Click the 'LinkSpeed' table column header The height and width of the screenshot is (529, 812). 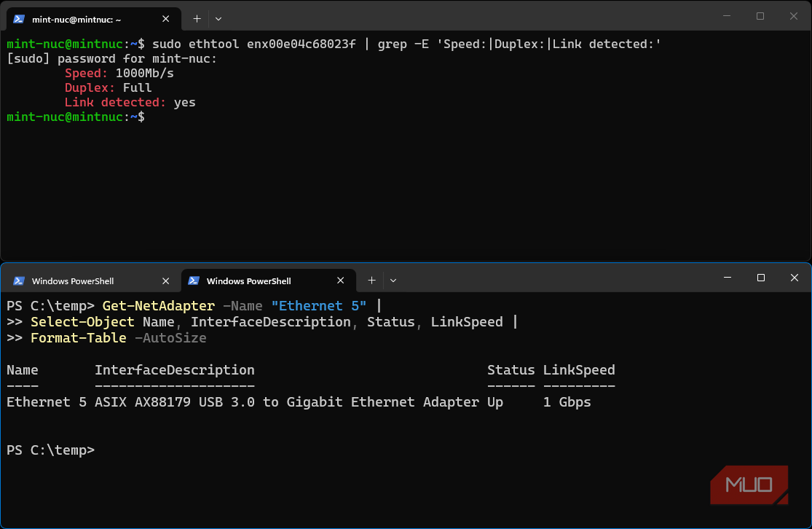(x=579, y=370)
